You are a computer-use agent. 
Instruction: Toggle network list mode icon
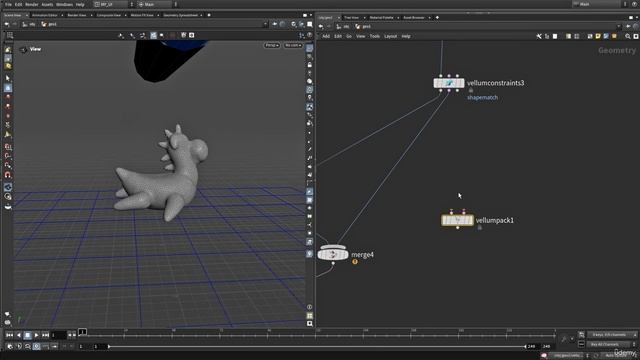pyautogui.click(x=569, y=36)
